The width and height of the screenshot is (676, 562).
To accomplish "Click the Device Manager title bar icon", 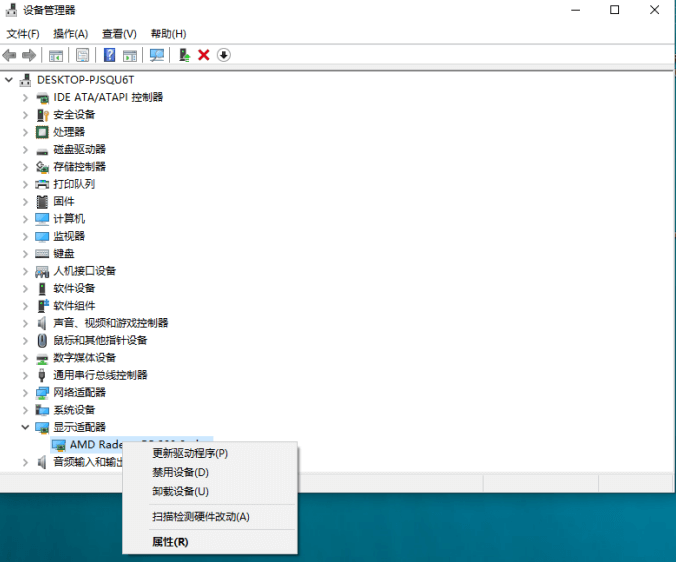I will 11,10.
